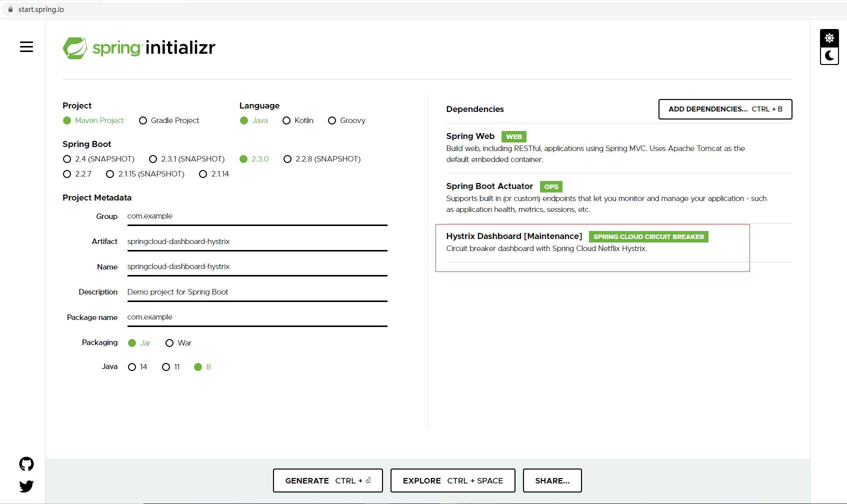Select Java version 11
This screenshot has height=504, width=847.
[171, 367]
